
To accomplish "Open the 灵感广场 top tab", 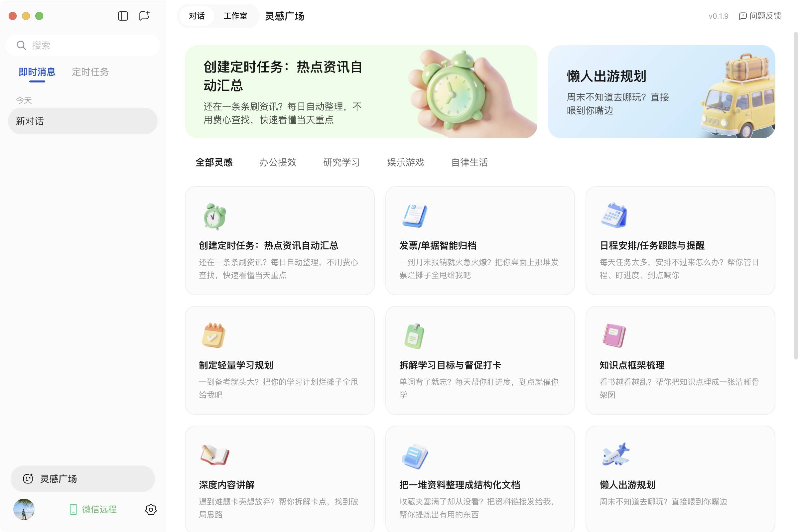I will [285, 16].
